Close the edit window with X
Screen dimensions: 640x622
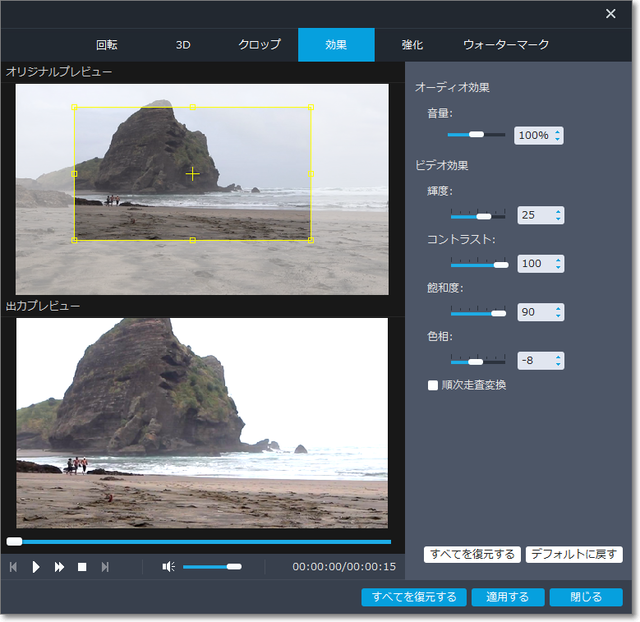tap(611, 14)
